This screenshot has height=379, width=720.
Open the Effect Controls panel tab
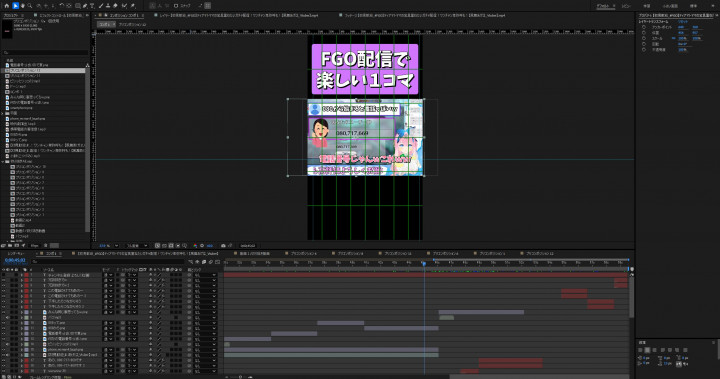pos(62,15)
